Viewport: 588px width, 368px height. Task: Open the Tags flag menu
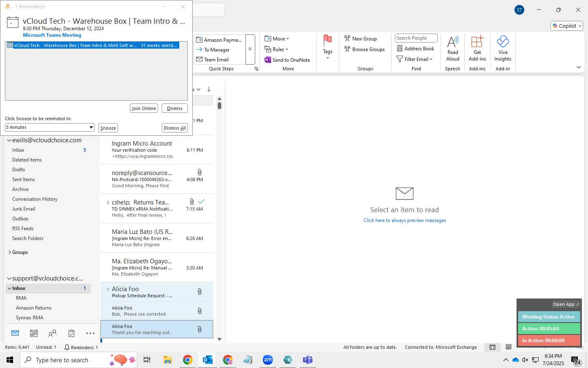327,47
